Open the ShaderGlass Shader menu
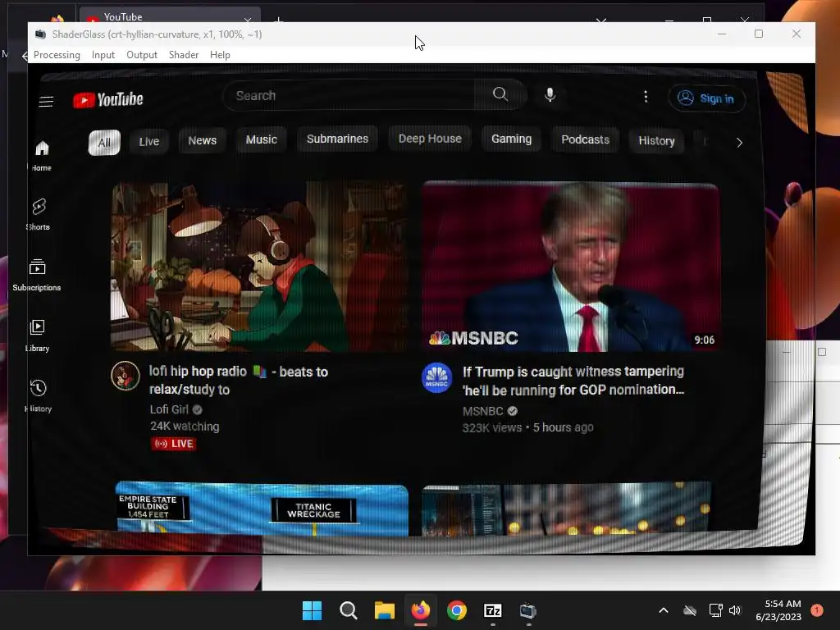 (184, 55)
